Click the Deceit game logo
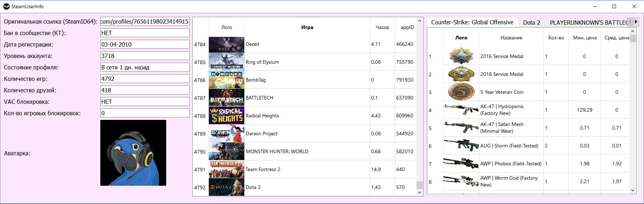The height and width of the screenshot is (204, 644). point(226,44)
